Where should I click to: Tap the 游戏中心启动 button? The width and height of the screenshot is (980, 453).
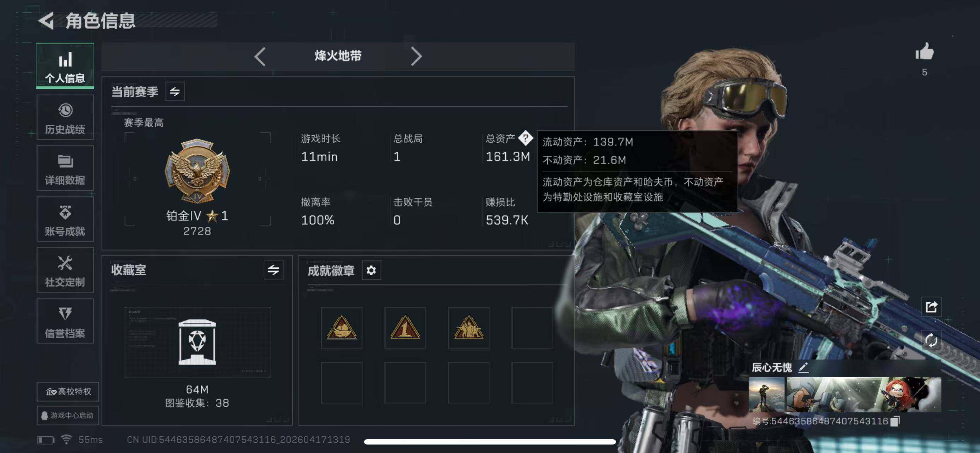click(68, 415)
